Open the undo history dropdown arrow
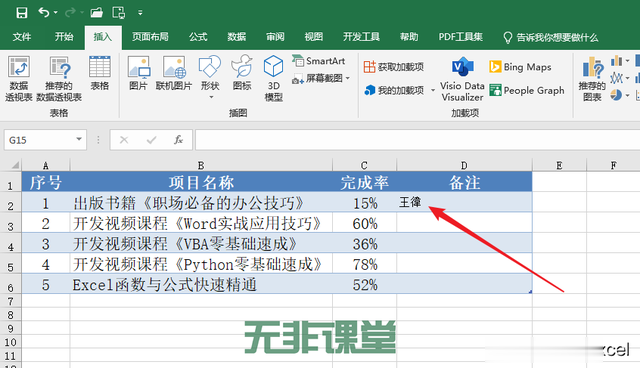Image resolution: width=640 pixels, height=368 pixels. pyautogui.click(x=56, y=13)
